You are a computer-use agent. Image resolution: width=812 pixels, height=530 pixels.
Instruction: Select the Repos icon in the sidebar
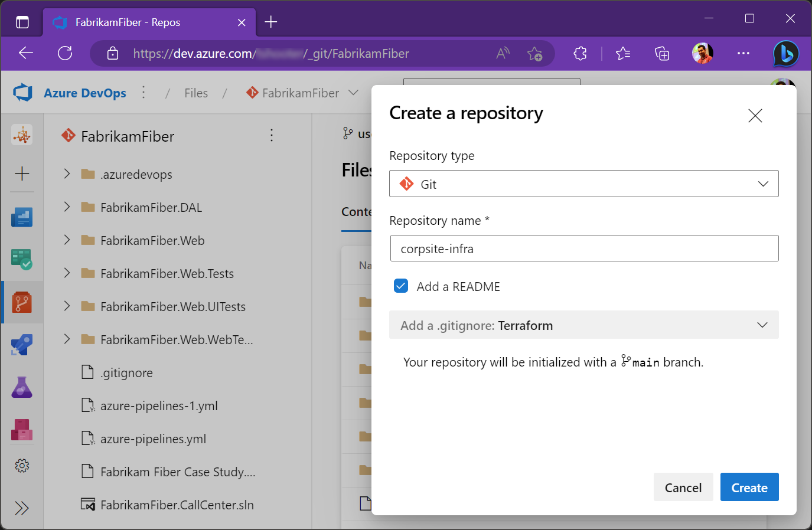pos(22,302)
